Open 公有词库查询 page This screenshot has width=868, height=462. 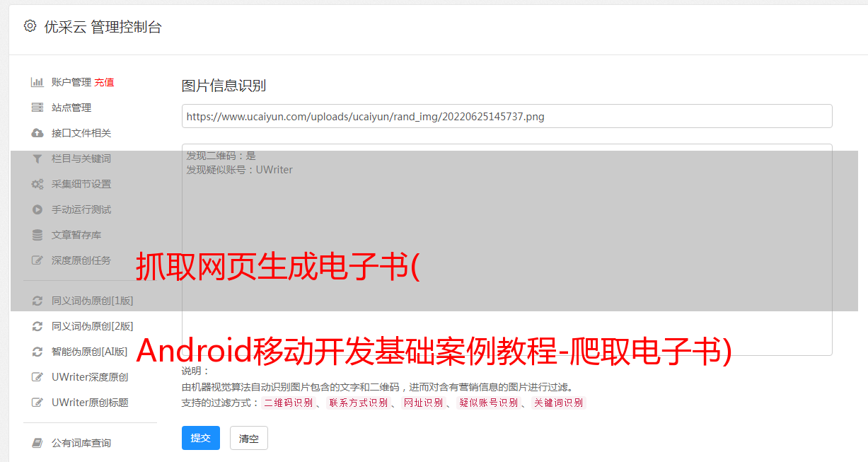[81, 443]
